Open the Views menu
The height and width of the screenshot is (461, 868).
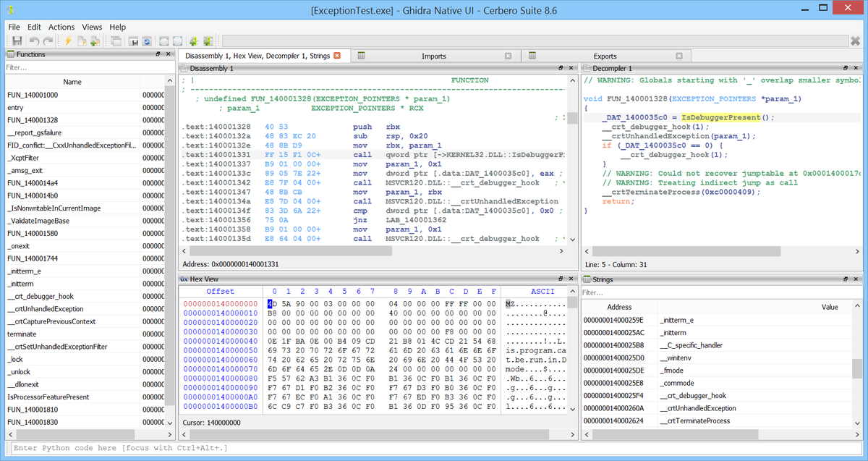[x=92, y=27]
